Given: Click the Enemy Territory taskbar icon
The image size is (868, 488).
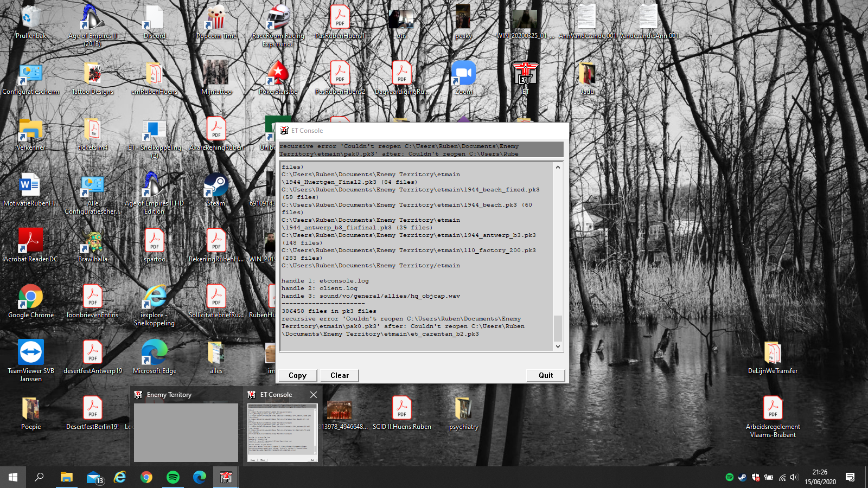Looking at the screenshot, I should pos(226,477).
